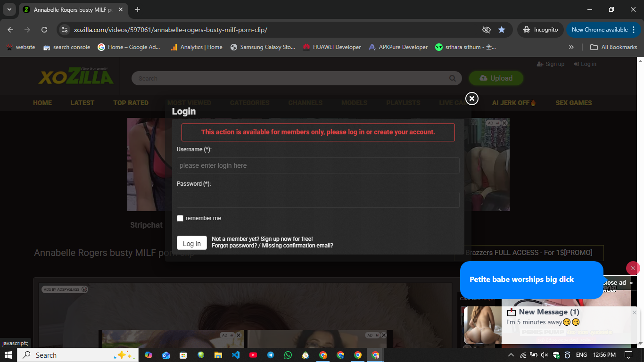Viewport: 644px width, 362px height.
Task: Launch Telegram from the taskbar
Action: click(x=271, y=355)
